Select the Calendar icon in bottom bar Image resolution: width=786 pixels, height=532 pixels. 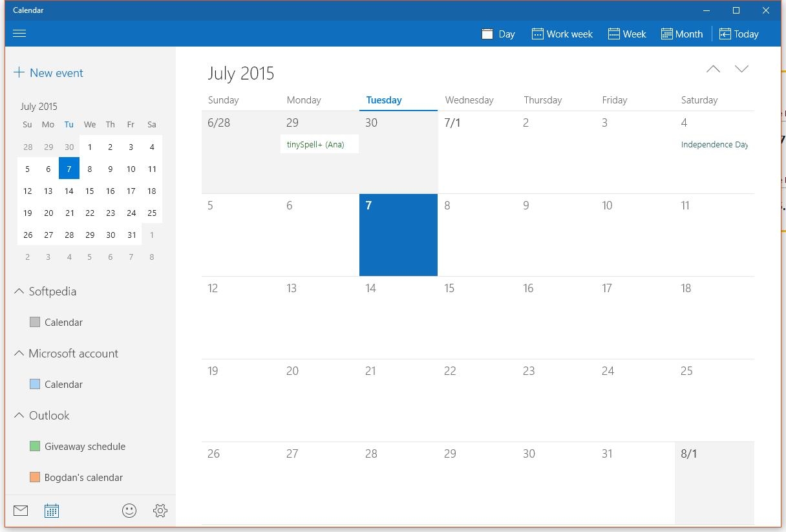tap(51, 510)
